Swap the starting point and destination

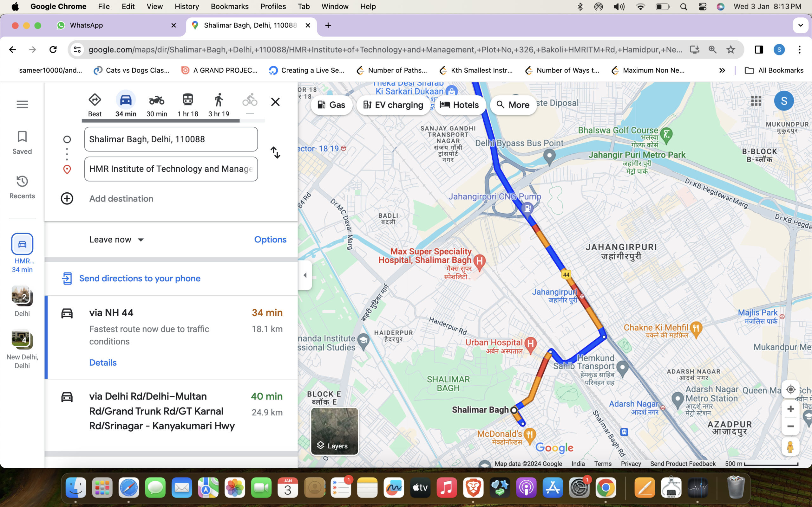[275, 152]
